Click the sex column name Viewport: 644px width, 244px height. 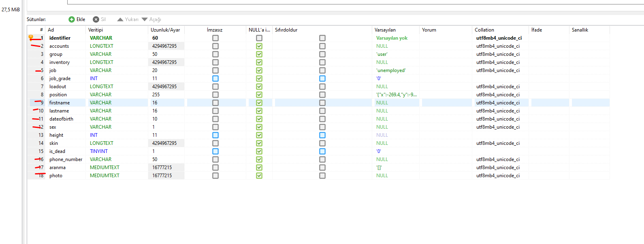[53, 127]
